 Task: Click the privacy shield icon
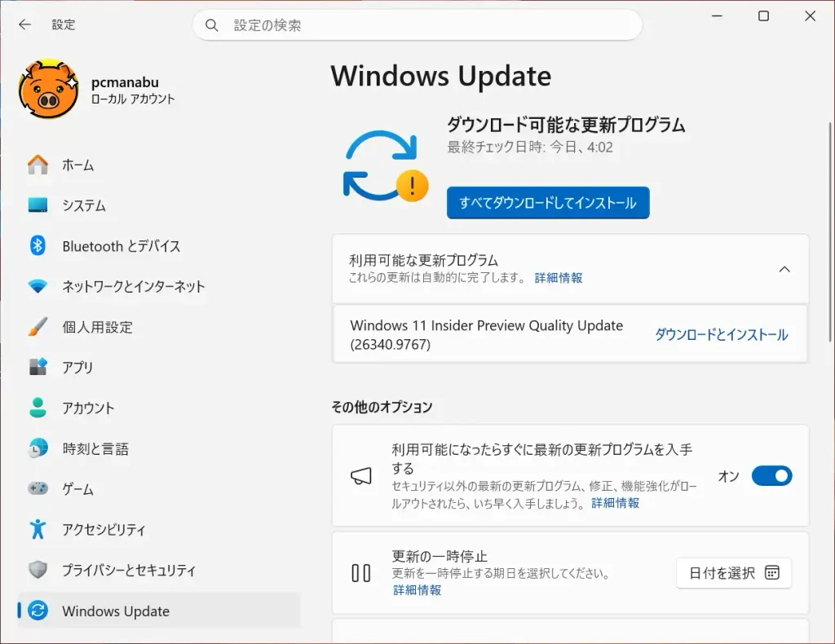coord(38,570)
